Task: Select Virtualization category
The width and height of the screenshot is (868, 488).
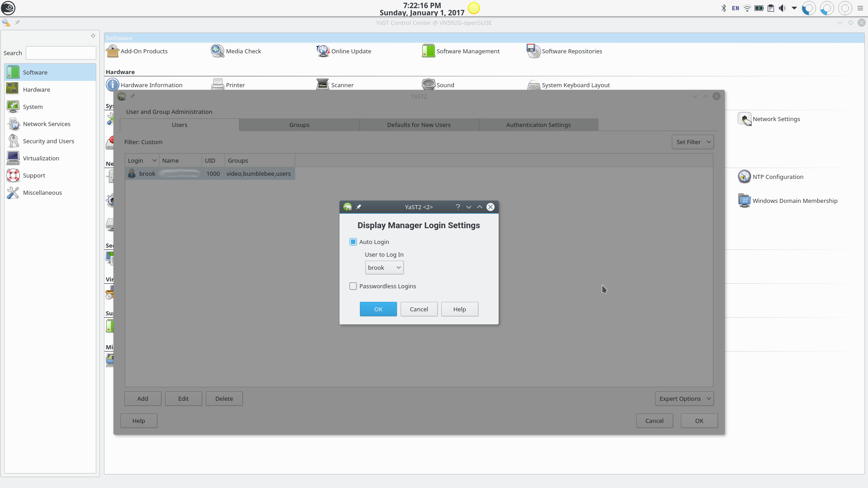Action: click(x=50, y=158)
